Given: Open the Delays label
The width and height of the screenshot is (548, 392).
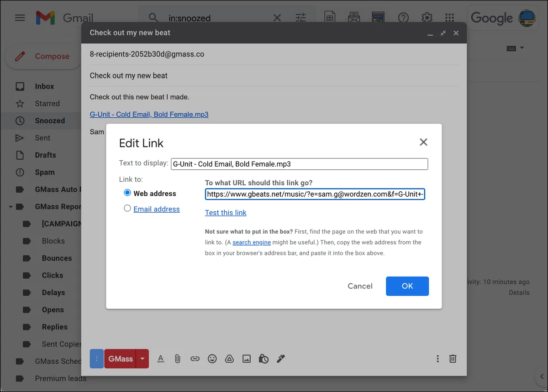Looking at the screenshot, I should [53, 293].
